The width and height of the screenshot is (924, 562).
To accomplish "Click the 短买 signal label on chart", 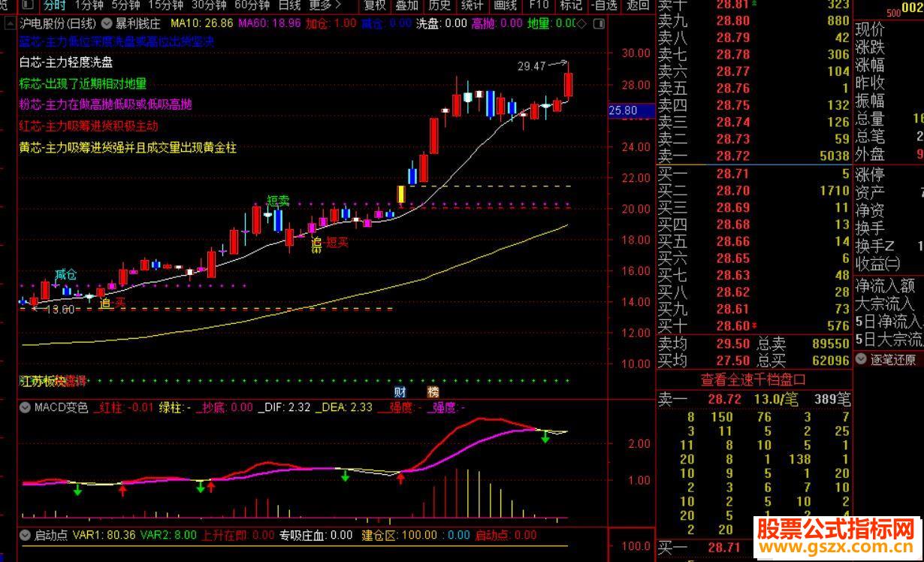I will [337, 242].
